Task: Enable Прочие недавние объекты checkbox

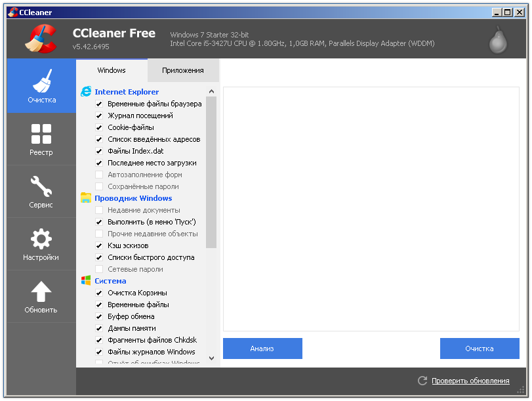Action: (99, 234)
